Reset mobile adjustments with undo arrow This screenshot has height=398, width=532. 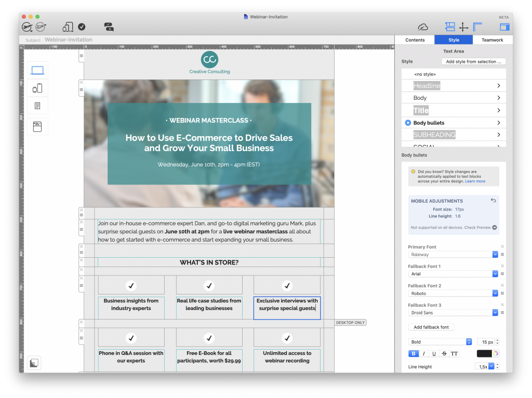[494, 201]
